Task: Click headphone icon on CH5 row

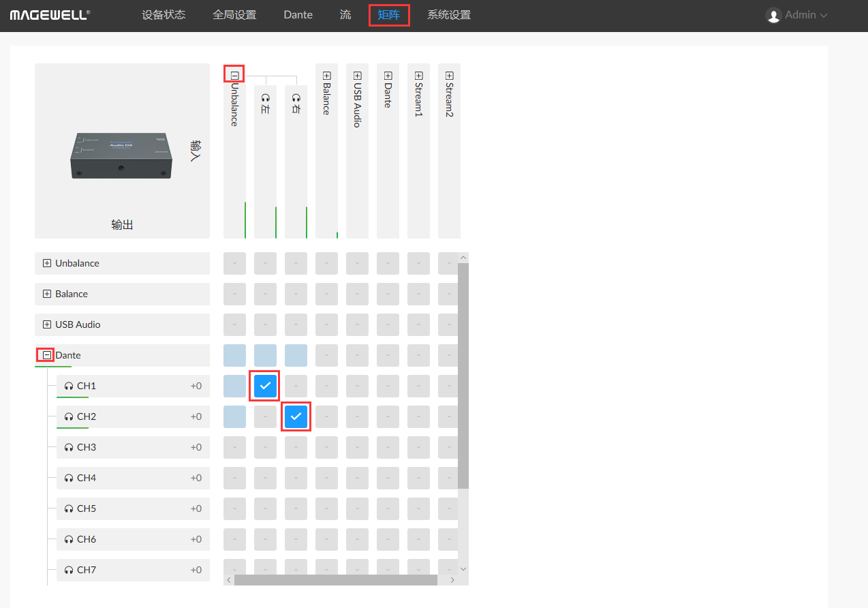Action: (68, 508)
